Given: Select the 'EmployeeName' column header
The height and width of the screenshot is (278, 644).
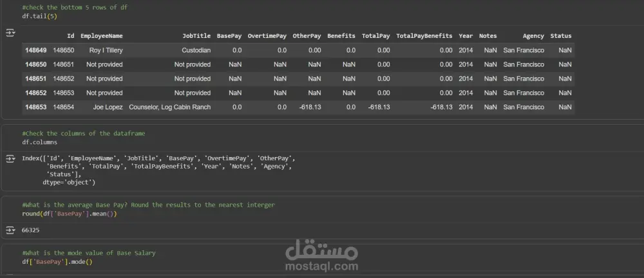Looking at the screenshot, I should (x=102, y=36).
